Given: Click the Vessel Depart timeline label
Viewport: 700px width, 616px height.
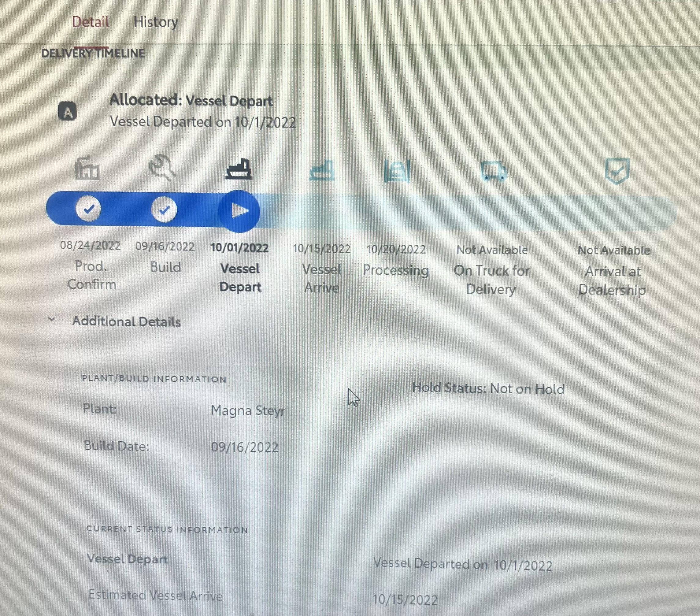Looking at the screenshot, I should tap(240, 278).
